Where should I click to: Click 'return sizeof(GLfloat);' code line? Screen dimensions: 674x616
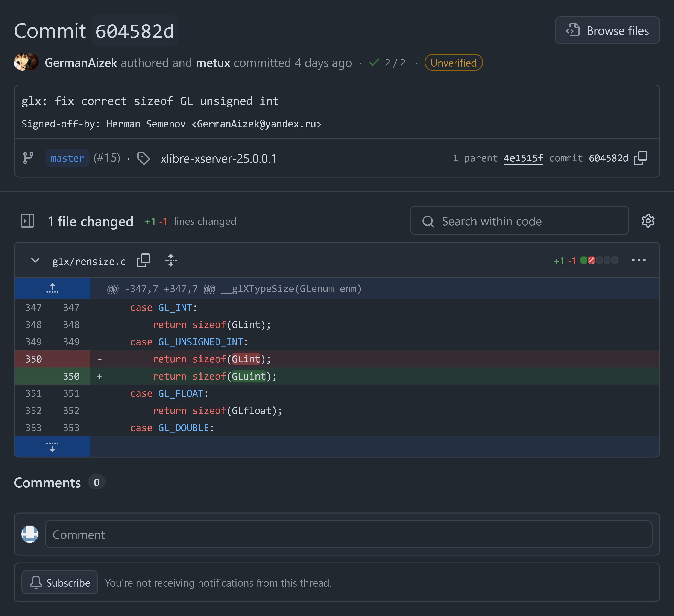tap(217, 410)
